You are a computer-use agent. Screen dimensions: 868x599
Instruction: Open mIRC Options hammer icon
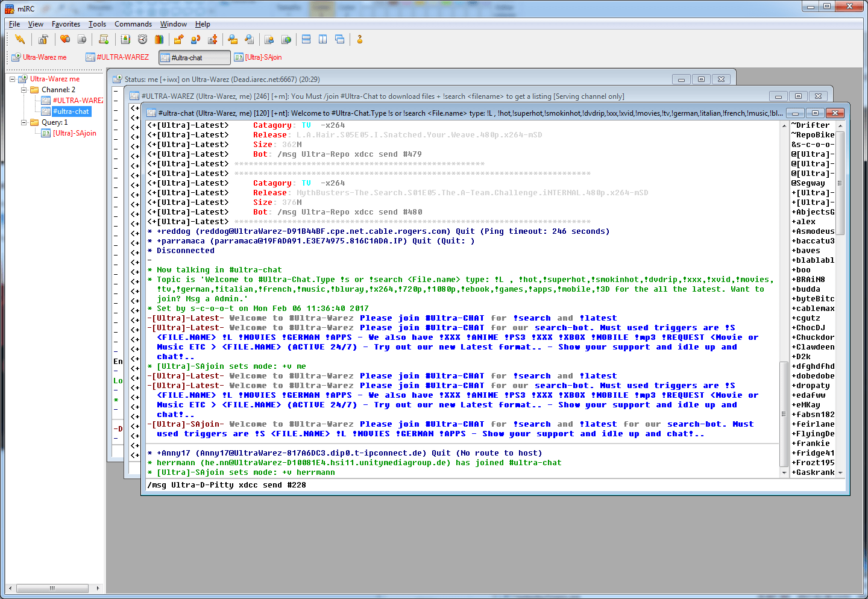click(43, 39)
